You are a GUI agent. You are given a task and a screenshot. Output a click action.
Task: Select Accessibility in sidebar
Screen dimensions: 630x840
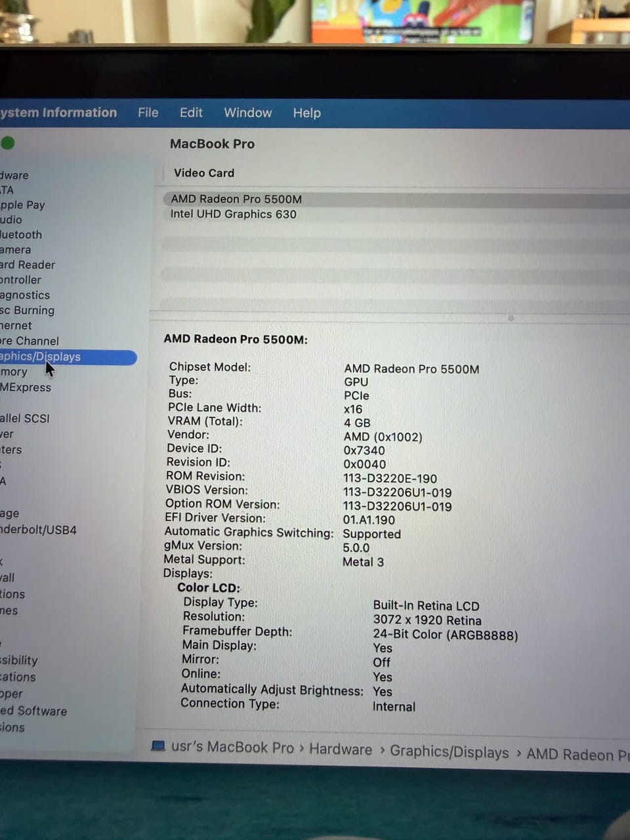click(19, 660)
